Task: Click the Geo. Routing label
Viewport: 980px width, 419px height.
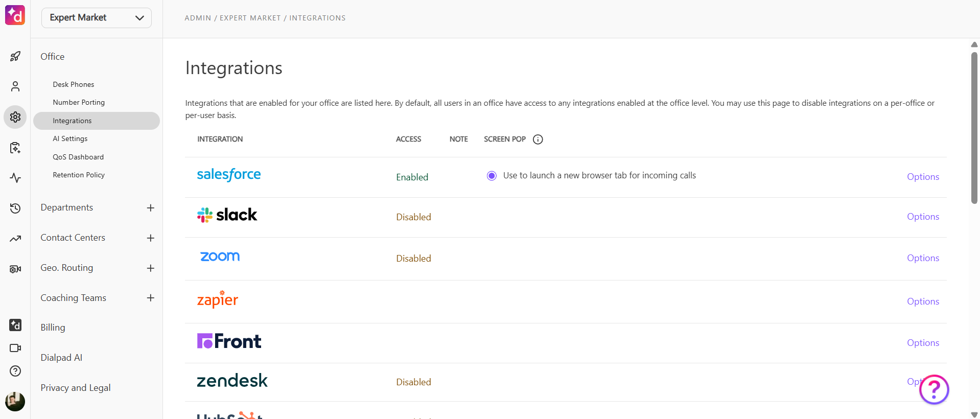Action: click(x=67, y=268)
